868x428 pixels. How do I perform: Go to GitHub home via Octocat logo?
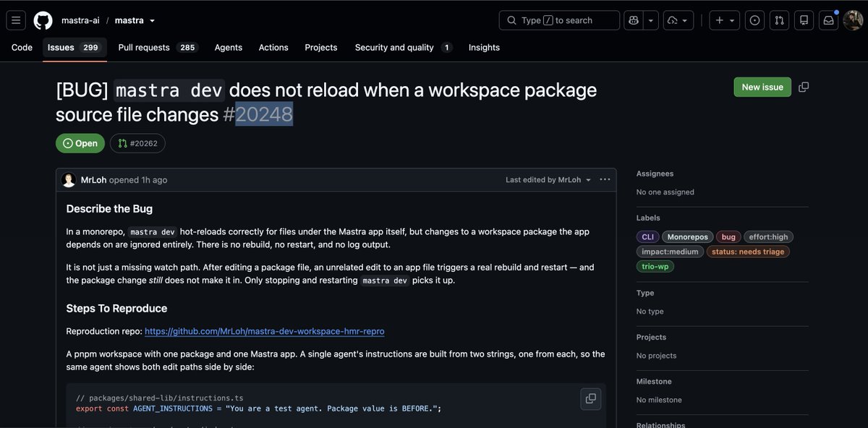click(x=43, y=20)
